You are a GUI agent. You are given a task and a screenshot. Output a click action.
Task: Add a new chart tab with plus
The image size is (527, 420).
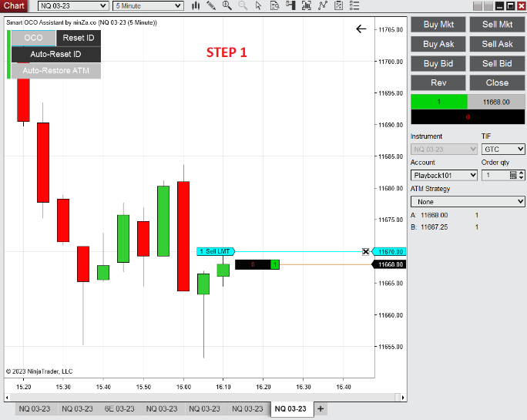pyautogui.click(x=321, y=408)
